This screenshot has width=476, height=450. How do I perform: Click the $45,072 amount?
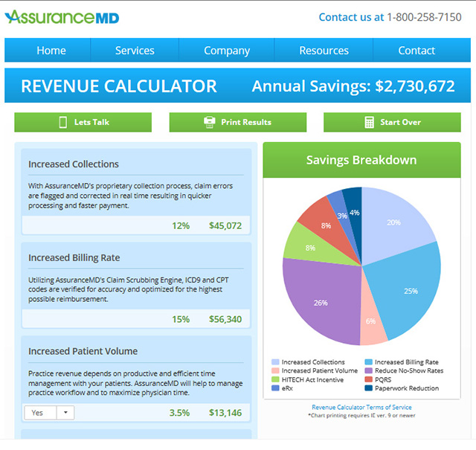tap(225, 225)
